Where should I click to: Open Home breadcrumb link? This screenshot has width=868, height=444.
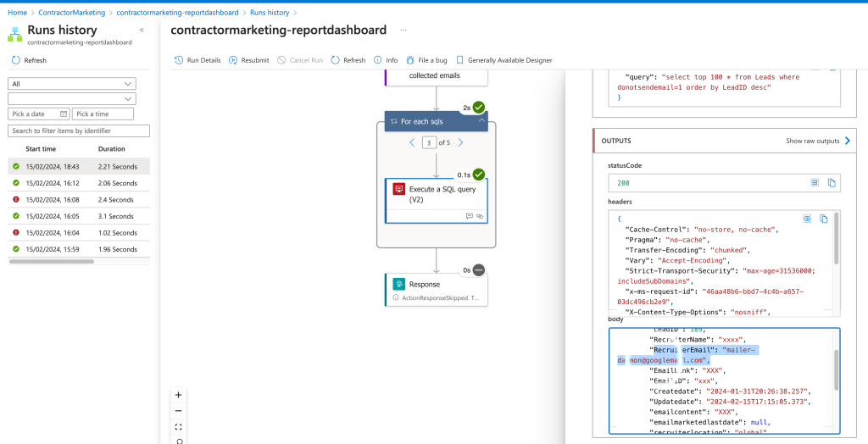(17, 12)
